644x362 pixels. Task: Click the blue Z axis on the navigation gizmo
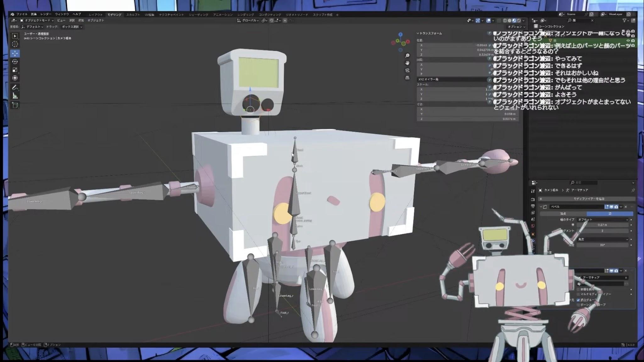[x=400, y=35]
